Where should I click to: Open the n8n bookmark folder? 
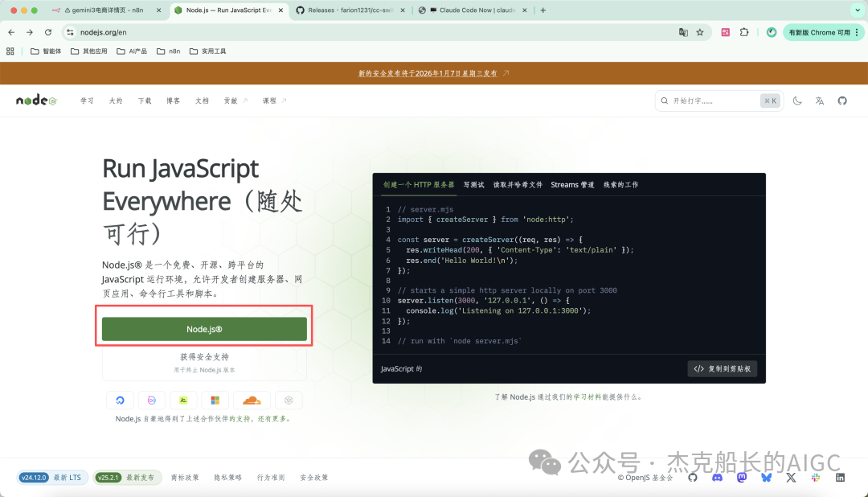(x=169, y=51)
